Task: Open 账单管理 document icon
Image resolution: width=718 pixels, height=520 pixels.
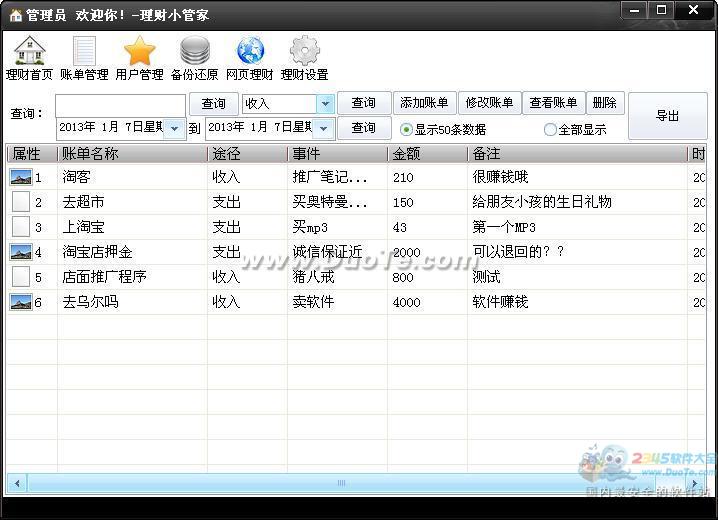Action: (x=84, y=51)
